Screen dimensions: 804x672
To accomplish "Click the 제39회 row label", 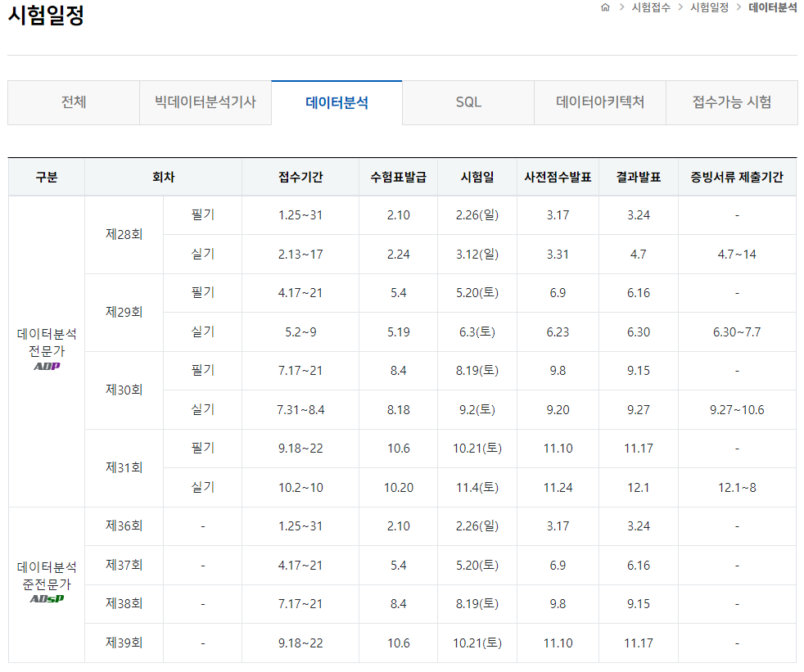I will [x=124, y=643].
